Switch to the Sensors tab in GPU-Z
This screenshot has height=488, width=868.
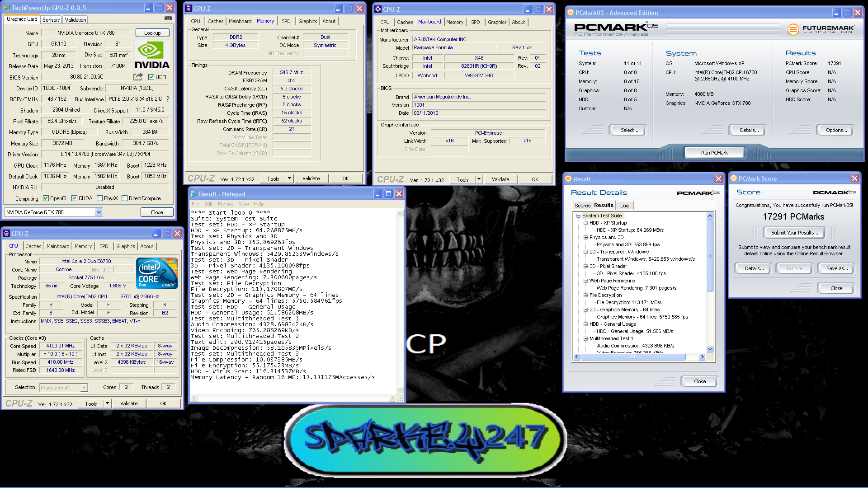(x=51, y=20)
